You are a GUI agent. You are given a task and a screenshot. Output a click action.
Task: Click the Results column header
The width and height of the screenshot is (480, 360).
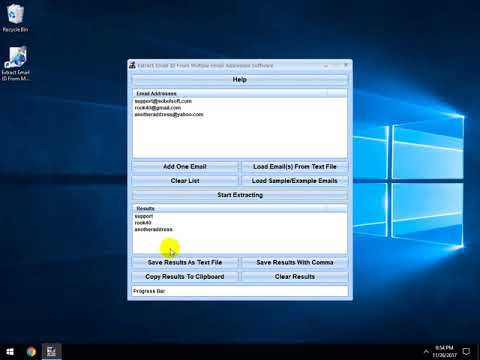pos(230,209)
